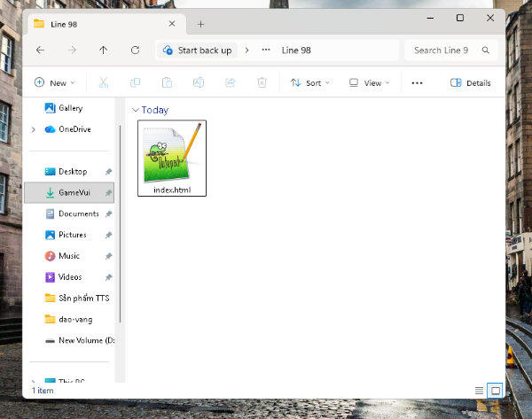The image size is (532, 419).
Task: Switch to large thumbnails view
Action: pos(496,391)
